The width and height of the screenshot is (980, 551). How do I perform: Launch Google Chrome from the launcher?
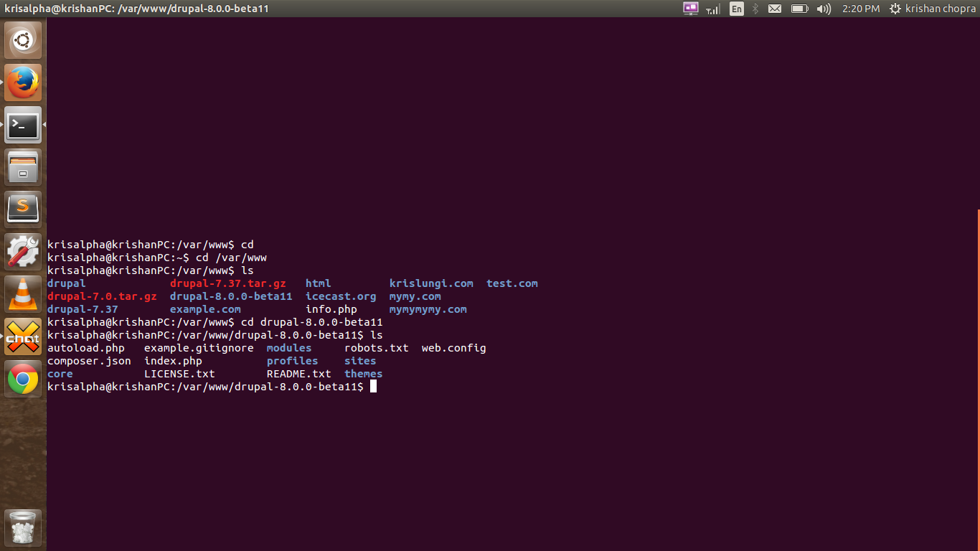point(24,380)
